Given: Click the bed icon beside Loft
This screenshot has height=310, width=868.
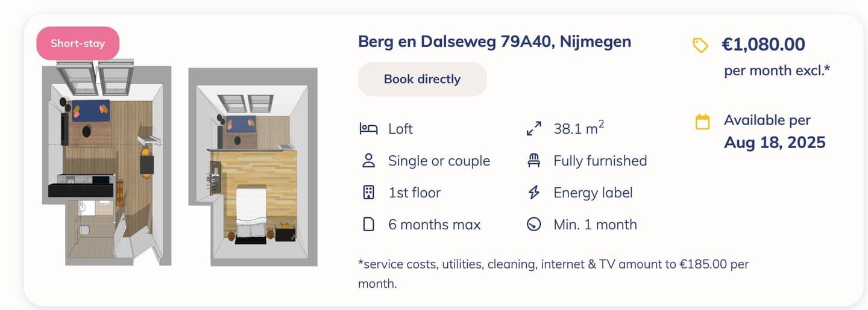Looking at the screenshot, I should pos(368,129).
